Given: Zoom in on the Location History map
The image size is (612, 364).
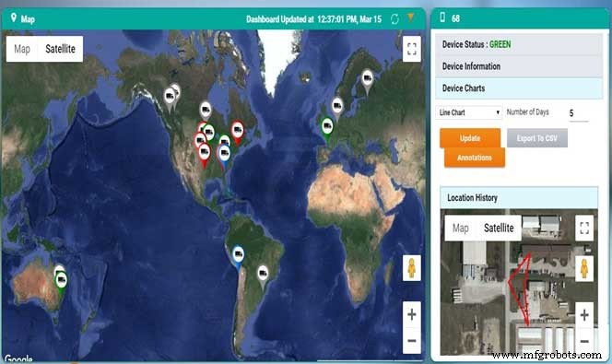Looking at the screenshot, I should coord(584,314).
